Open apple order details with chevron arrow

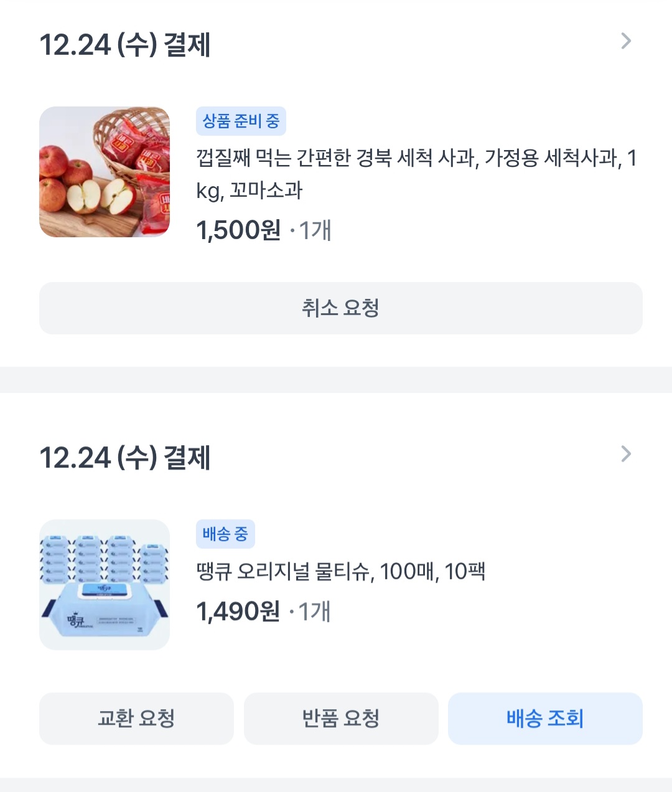tap(626, 42)
